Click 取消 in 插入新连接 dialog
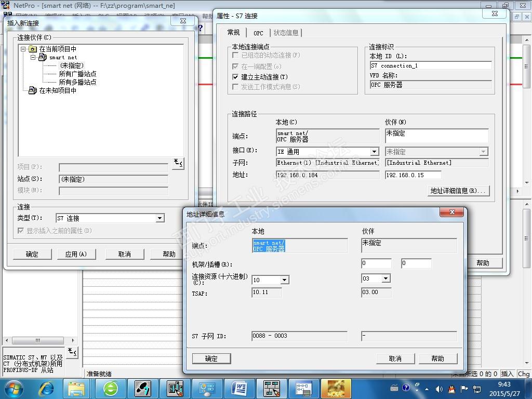 pos(125,254)
